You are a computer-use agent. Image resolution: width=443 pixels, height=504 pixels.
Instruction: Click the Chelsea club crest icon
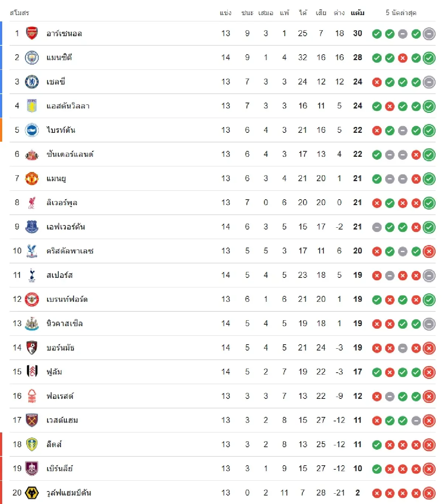click(32, 82)
